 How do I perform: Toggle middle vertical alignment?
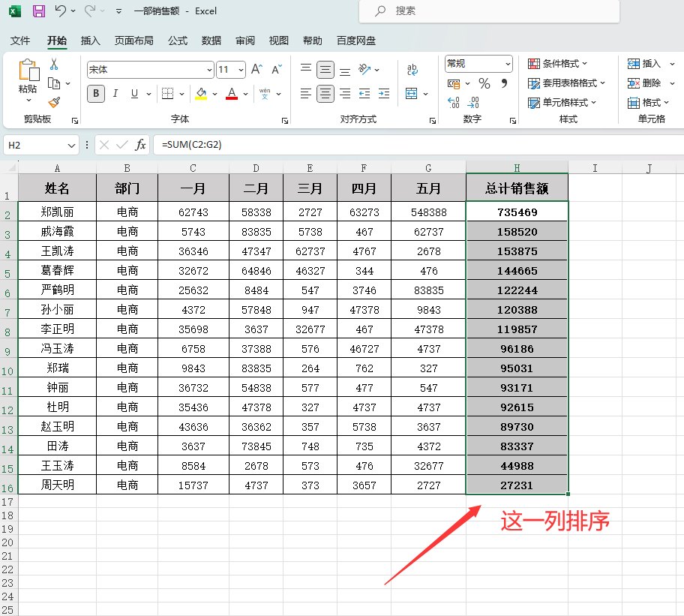pyautogui.click(x=325, y=70)
